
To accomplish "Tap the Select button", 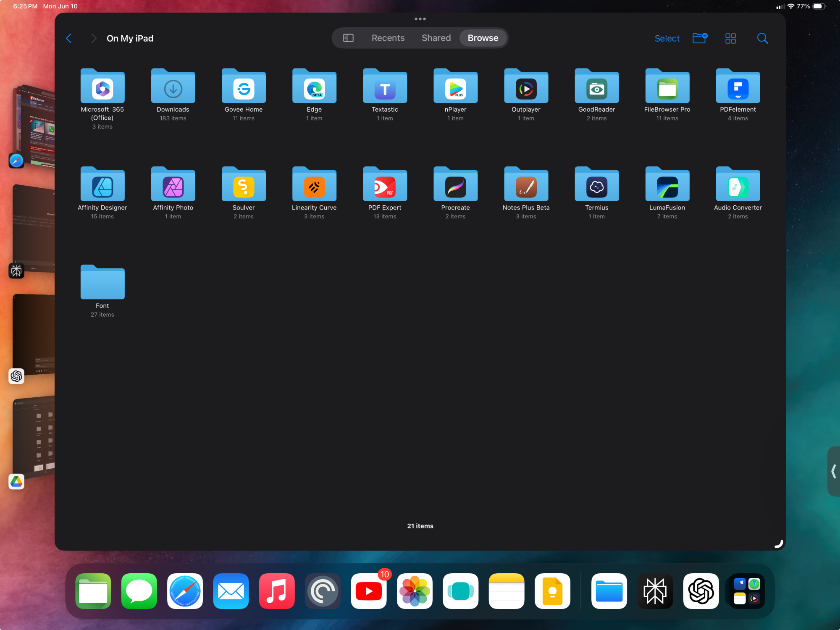I will (667, 39).
